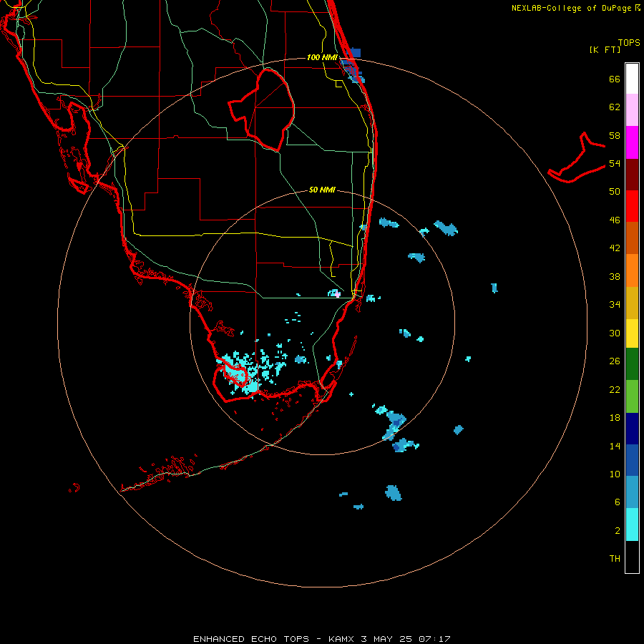
Task: Click the black TH threshold legend swatch
Action: 632,557
